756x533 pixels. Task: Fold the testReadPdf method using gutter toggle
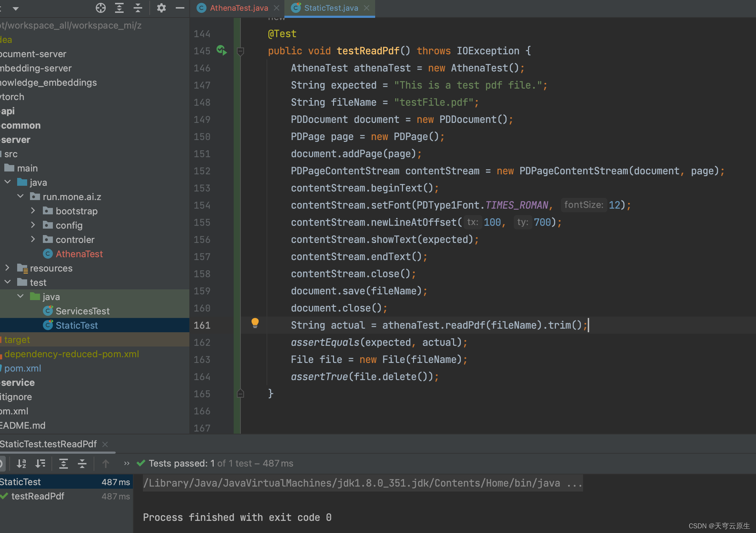coord(240,51)
